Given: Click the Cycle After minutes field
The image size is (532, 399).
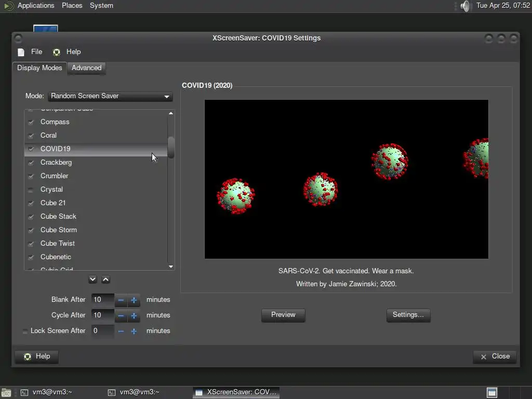Looking at the screenshot, I should 103,315.
